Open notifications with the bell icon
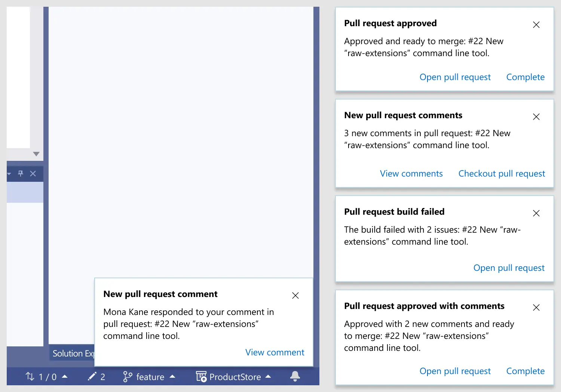Screen dimensions: 561x392 [295, 376]
